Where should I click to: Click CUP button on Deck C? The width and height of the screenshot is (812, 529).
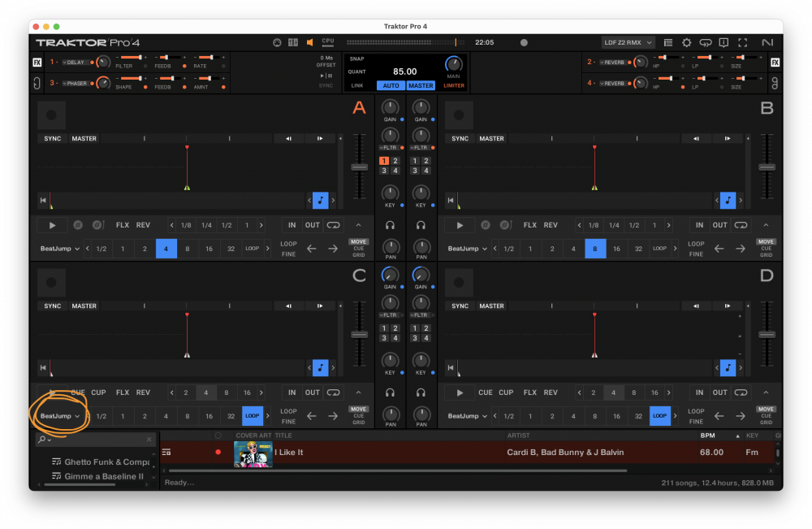coord(98,392)
